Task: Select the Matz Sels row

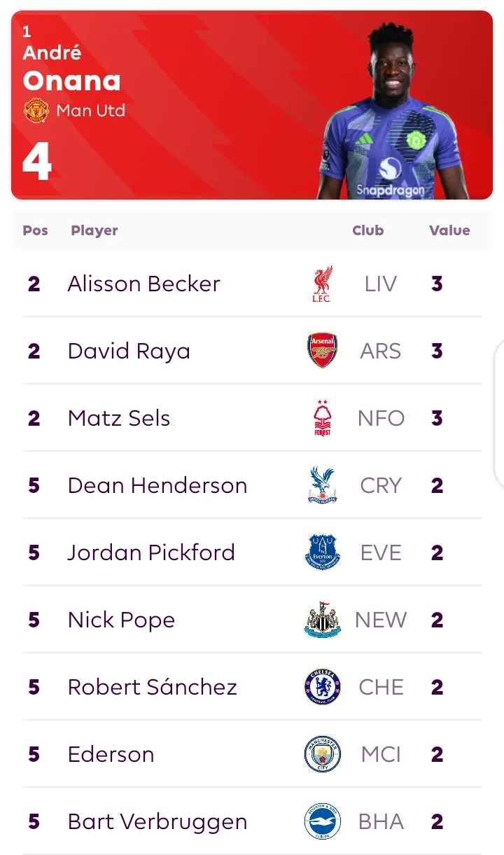Action: (252, 418)
